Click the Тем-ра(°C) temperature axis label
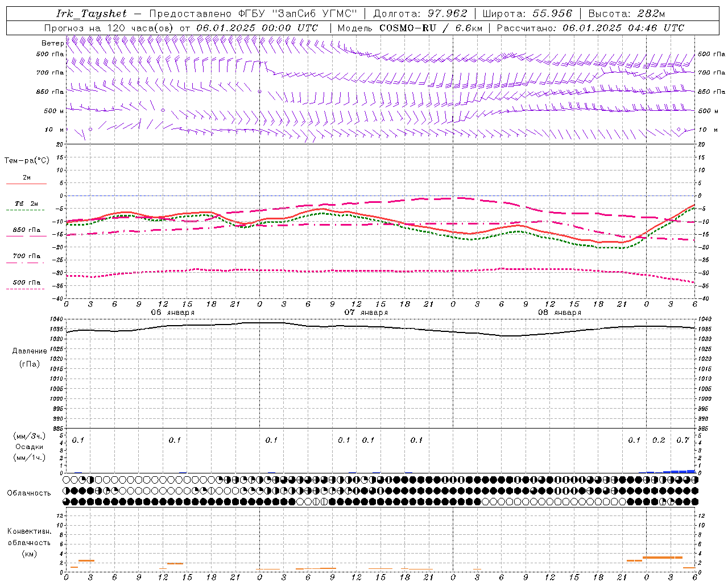 coord(27,161)
